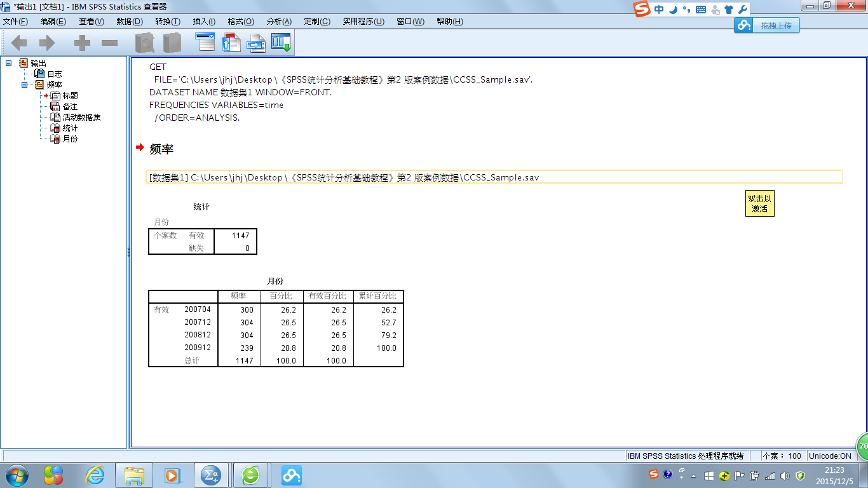
Task: Collapse the 频率 tree node
Action: click(25, 85)
